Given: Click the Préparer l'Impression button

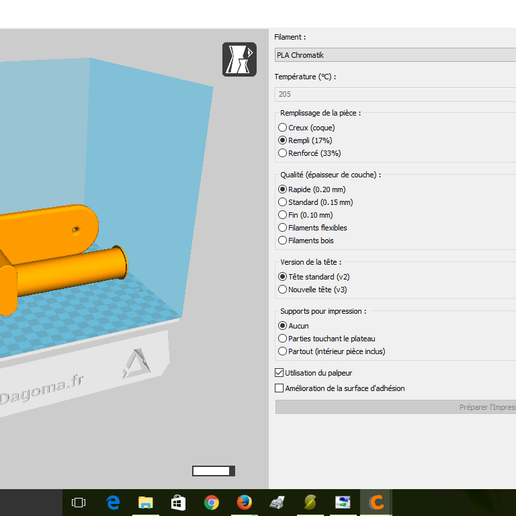Looking at the screenshot, I should (395, 407).
